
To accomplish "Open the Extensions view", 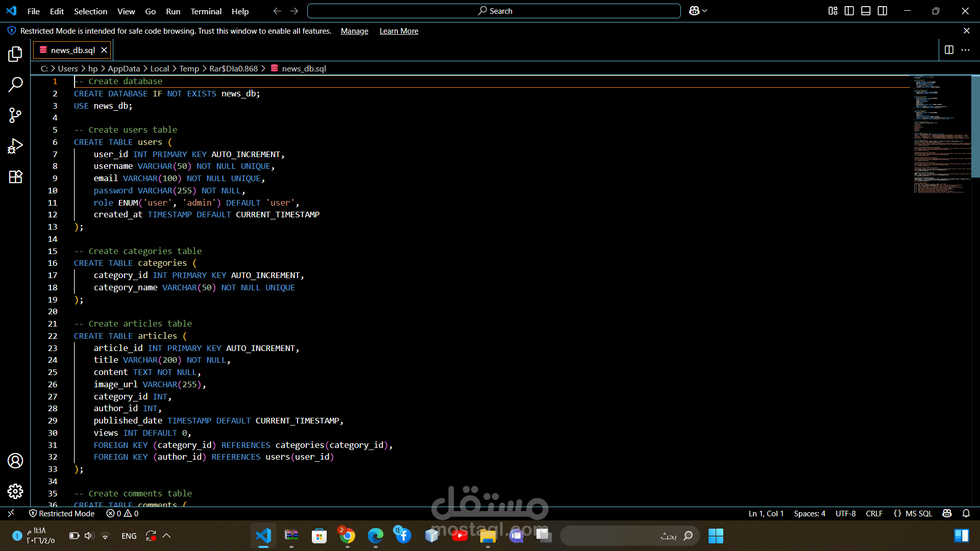I will click(15, 177).
